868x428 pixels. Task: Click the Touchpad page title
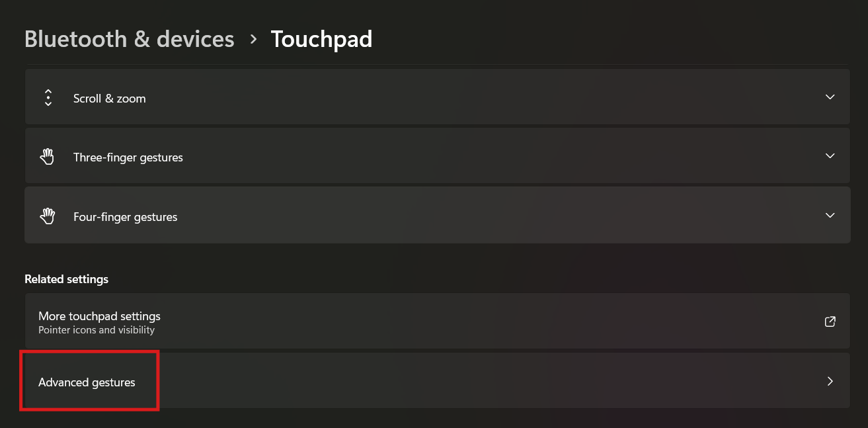(x=321, y=39)
